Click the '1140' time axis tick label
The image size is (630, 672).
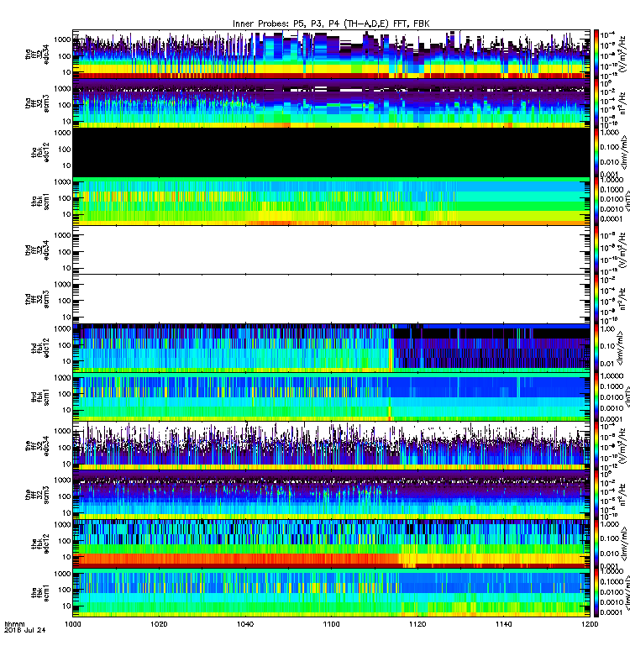point(503,624)
